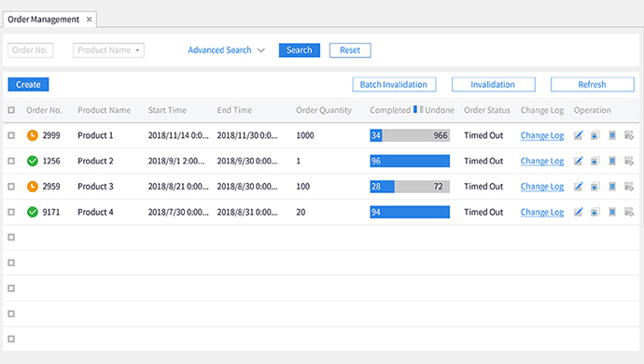
Task: Click the blue list icon for Product 1
Action: [612, 135]
